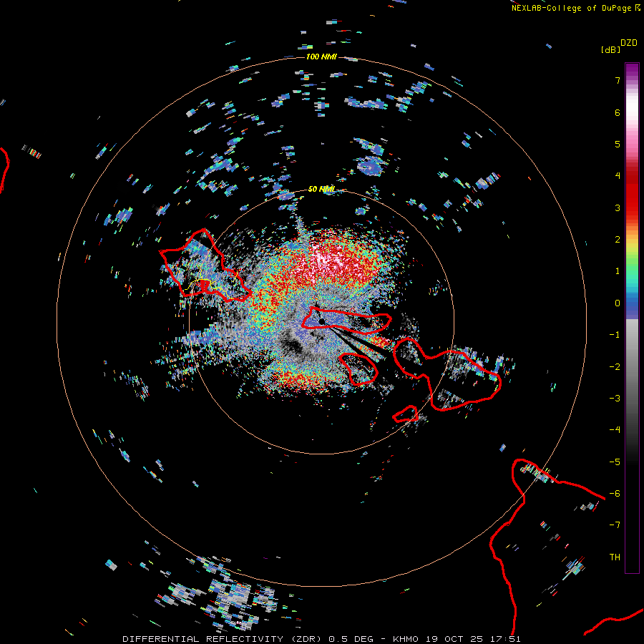Screen dimensions: 644x644
Task: Click the 0 value on color scale
Action: (618, 303)
